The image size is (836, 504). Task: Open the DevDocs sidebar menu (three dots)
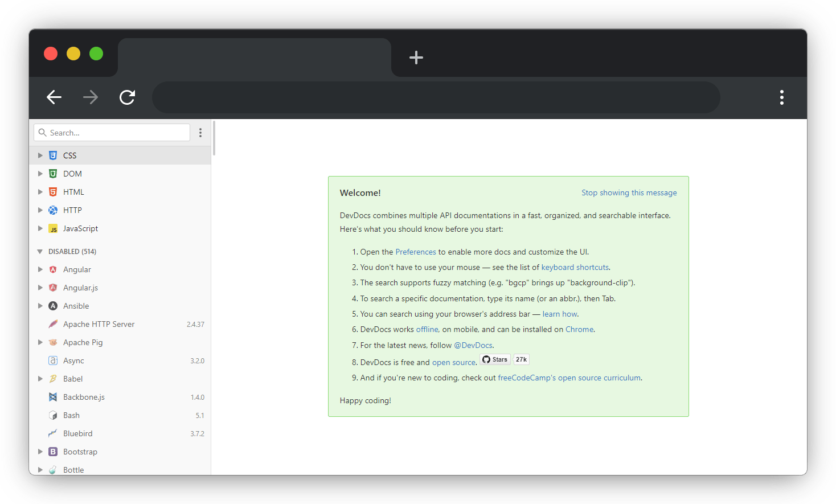pyautogui.click(x=200, y=133)
